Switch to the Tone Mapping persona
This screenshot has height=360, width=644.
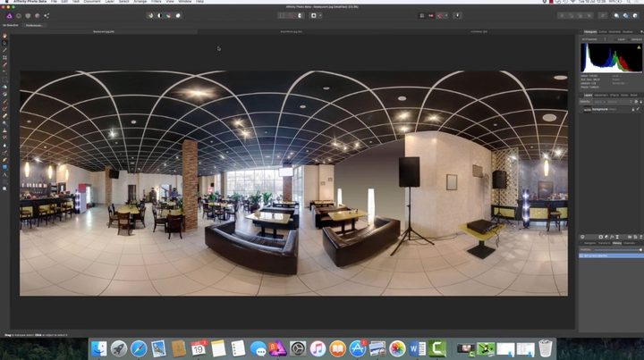coord(37,16)
